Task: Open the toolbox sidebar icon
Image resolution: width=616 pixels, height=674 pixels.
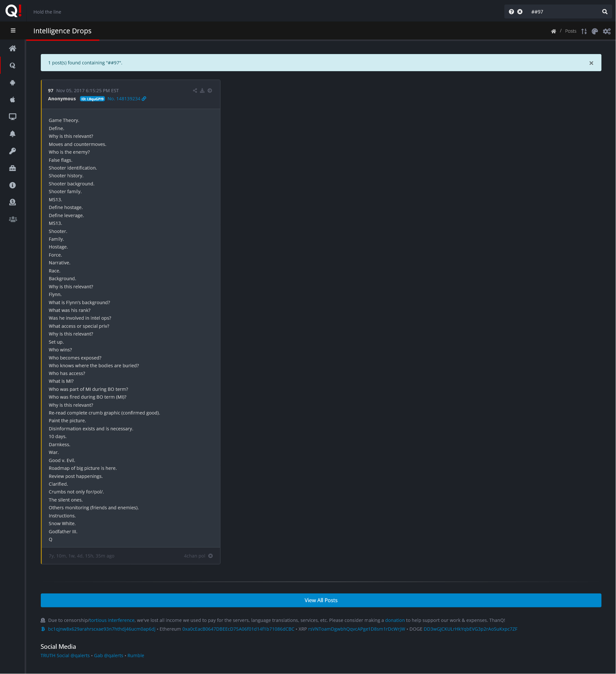Action: pyautogui.click(x=13, y=168)
